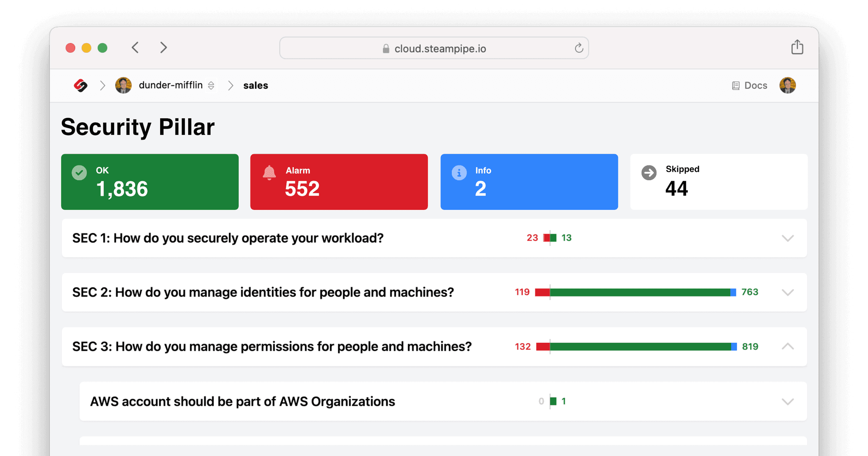Screen dimensions: 868x456
Task: Click the user profile avatar on the right
Action: click(x=787, y=85)
